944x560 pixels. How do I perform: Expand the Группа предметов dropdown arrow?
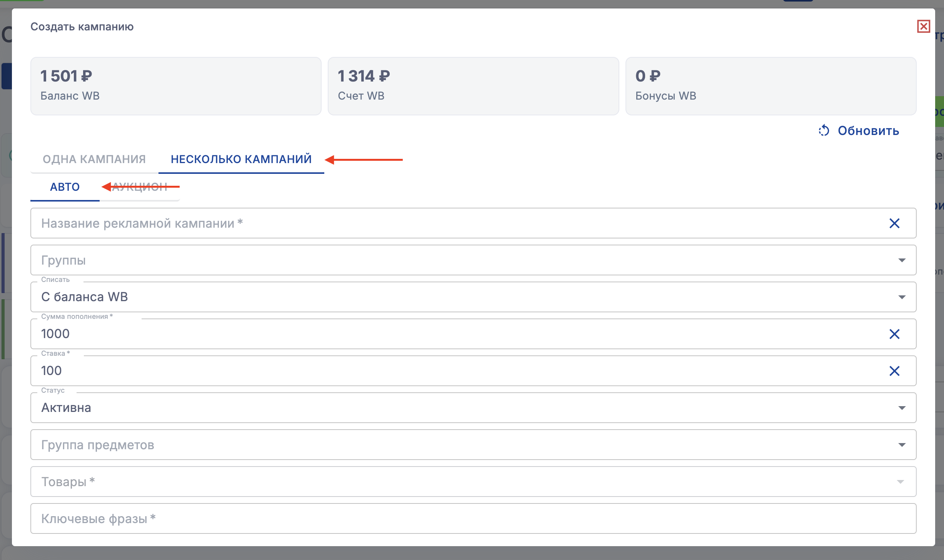tap(902, 445)
